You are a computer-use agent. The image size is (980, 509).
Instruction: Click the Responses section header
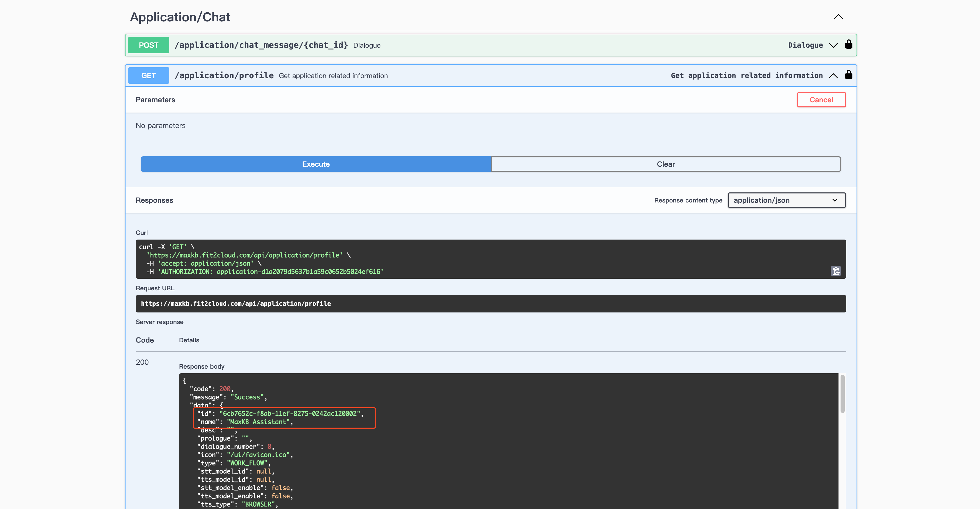(x=154, y=200)
